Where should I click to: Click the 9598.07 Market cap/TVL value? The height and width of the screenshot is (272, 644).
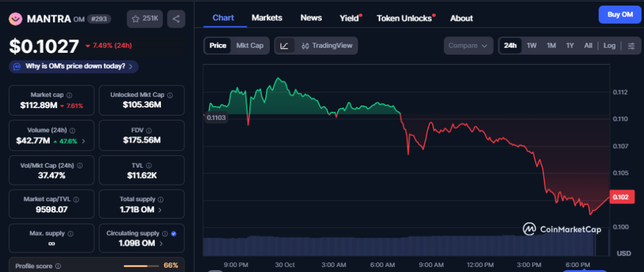point(52,209)
